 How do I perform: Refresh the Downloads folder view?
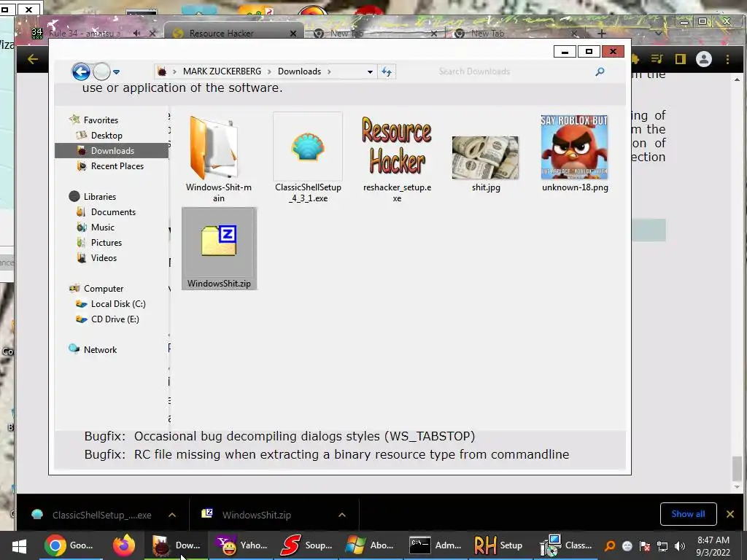click(387, 72)
